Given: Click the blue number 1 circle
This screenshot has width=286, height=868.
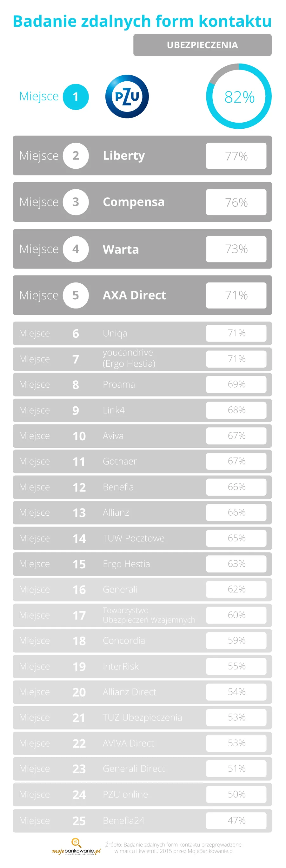Looking at the screenshot, I should click(76, 97).
